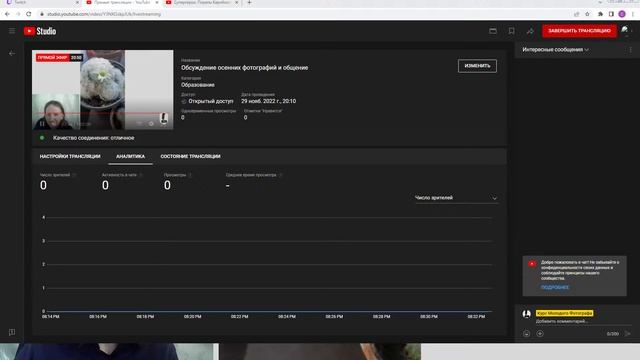Open the emoji picker in chat input
The width and height of the screenshot is (640, 360).
pos(527,334)
